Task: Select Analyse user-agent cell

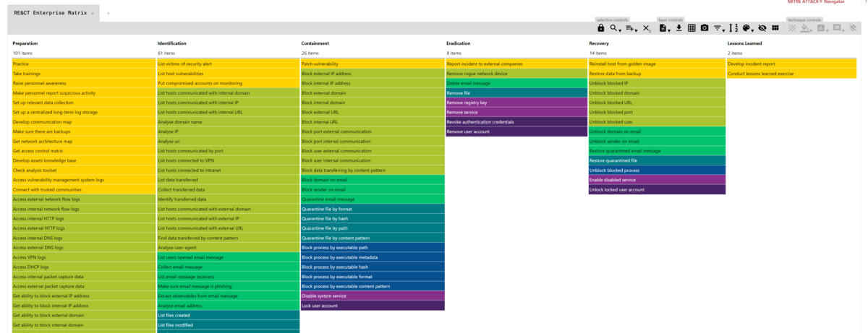Action: click(x=228, y=247)
